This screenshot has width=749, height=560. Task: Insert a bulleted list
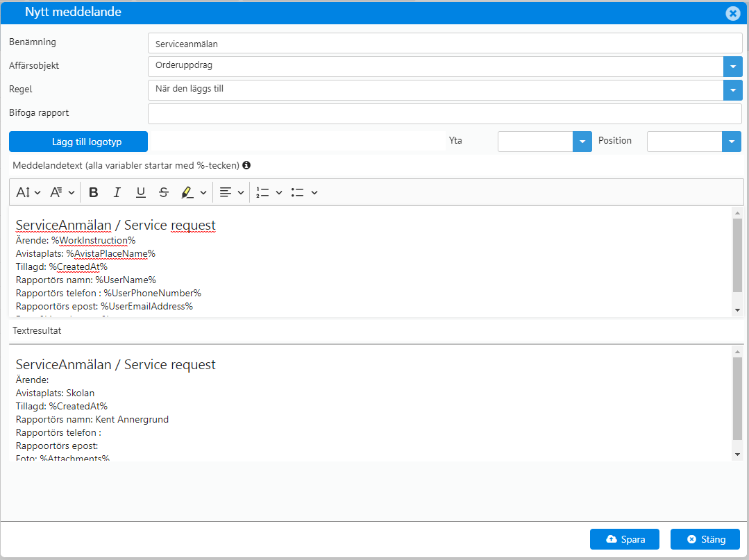tap(298, 192)
